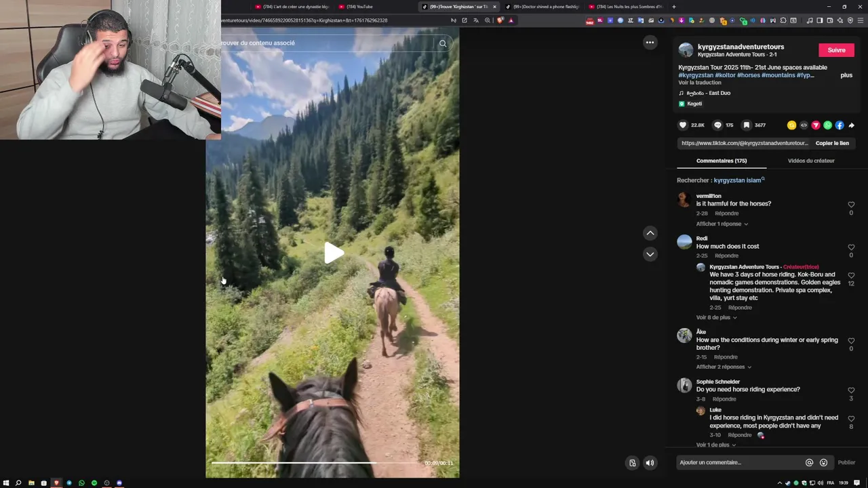The height and width of the screenshot is (488, 868).
Task: Switch to Vidéos du créateur tab
Action: pos(811,161)
